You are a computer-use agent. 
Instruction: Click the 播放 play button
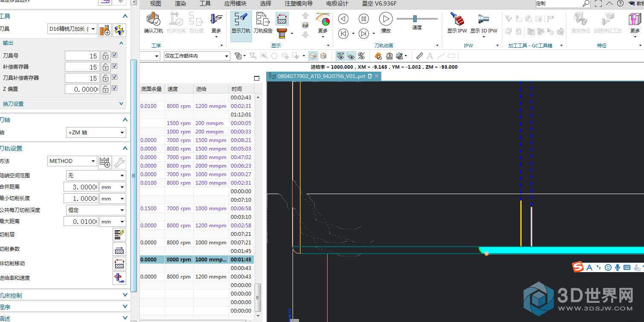[386, 19]
